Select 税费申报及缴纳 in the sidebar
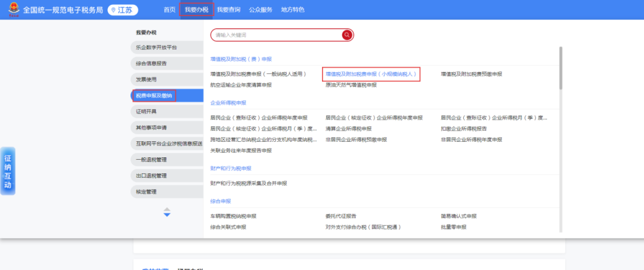This screenshot has width=644, height=270. tap(154, 95)
